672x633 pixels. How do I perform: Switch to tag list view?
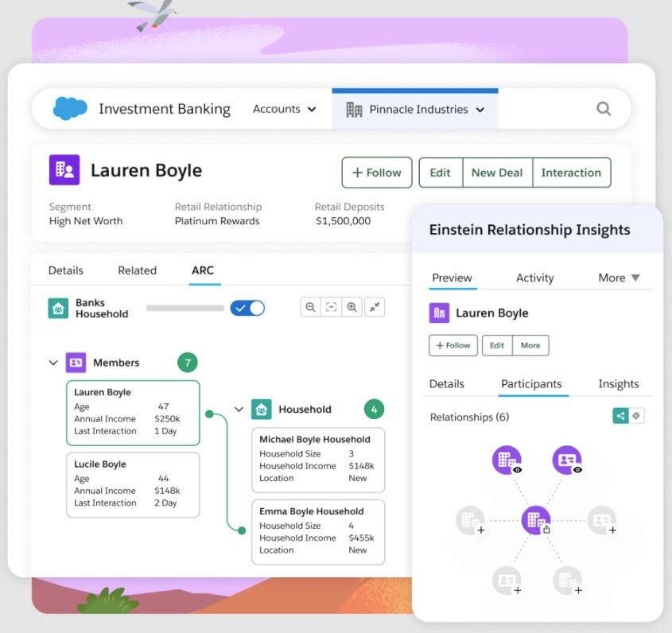click(x=636, y=416)
